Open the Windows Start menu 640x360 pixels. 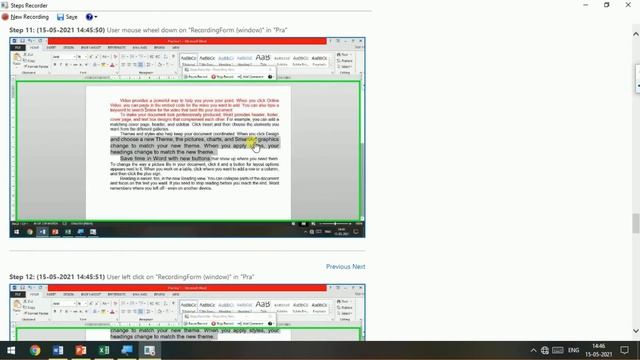[11, 350]
